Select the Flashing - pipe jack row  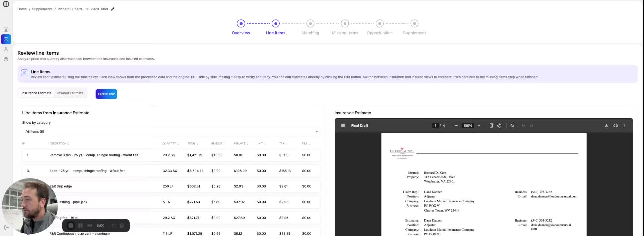(x=171, y=202)
